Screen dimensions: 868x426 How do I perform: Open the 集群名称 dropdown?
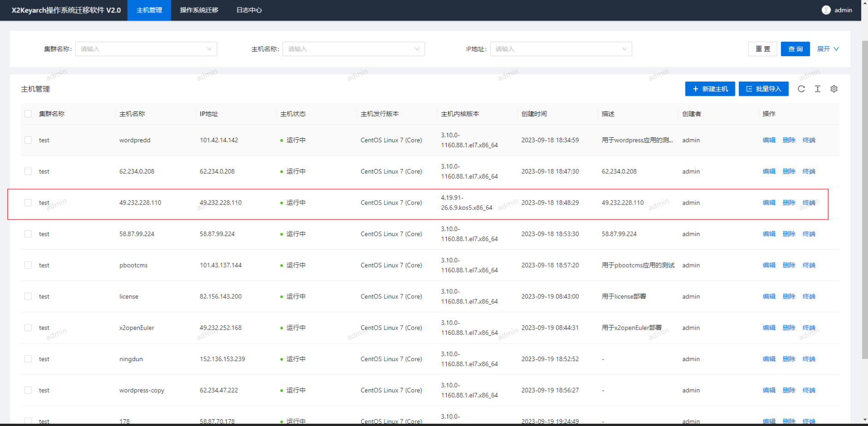coord(146,49)
